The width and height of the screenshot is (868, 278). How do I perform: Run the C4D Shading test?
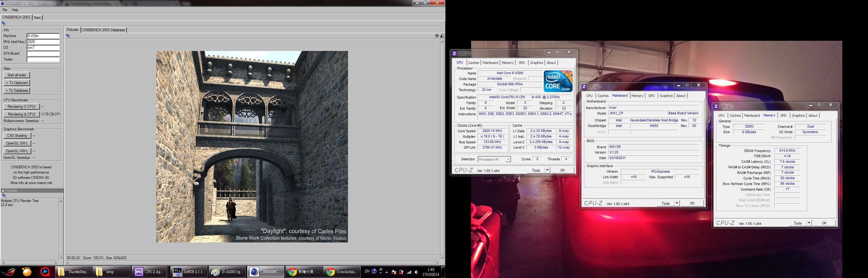click(x=17, y=136)
